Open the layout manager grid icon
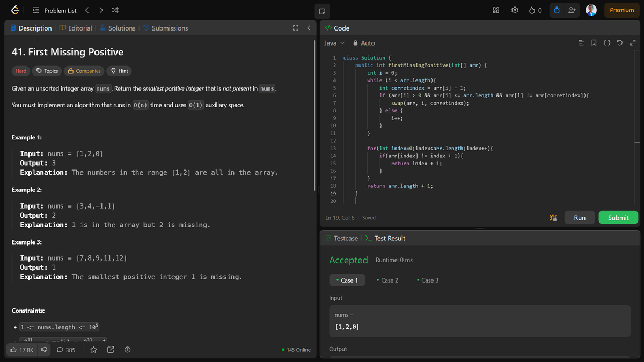 pyautogui.click(x=496, y=10)
